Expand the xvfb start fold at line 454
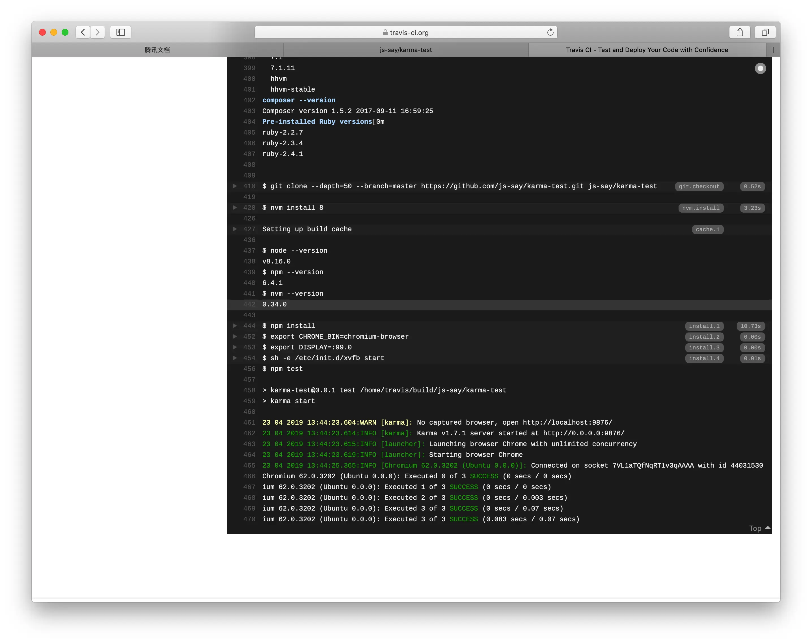 (x=235, y=358)
